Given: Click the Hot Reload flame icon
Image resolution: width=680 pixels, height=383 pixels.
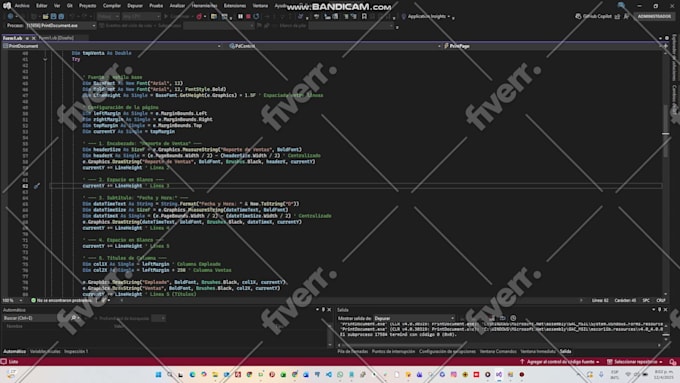Looking at the screenshot, I should tap(199, 16).
